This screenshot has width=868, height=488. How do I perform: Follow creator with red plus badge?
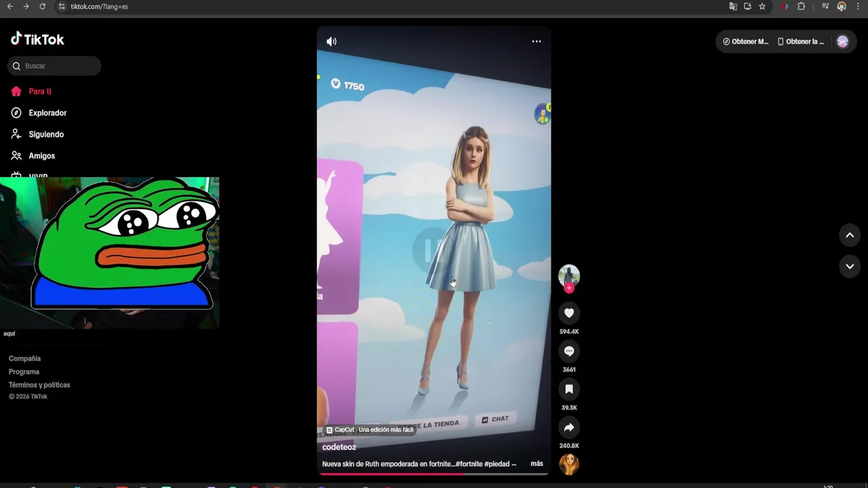[x=569, y=288]
